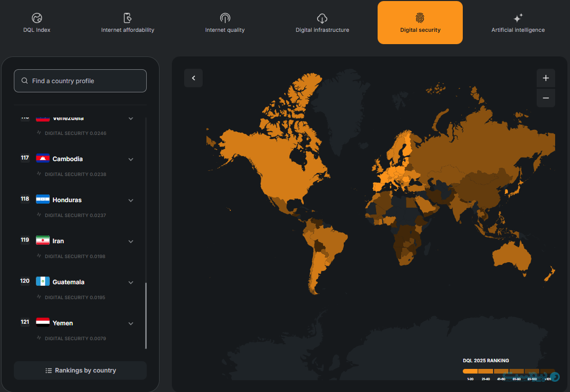This screenshot has width=570, height=392.
Task: Expand the Cambodia country profile
Action: tap(131, 159)
